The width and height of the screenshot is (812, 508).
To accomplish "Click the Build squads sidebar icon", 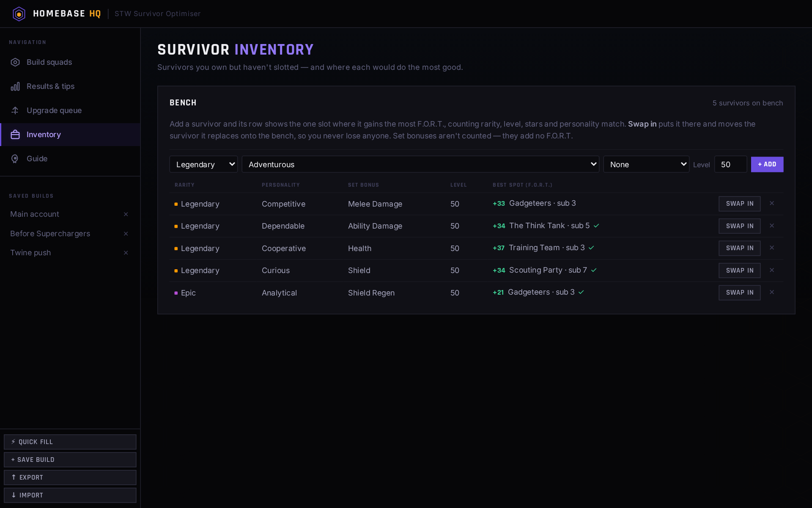I will tap(15, 62).
